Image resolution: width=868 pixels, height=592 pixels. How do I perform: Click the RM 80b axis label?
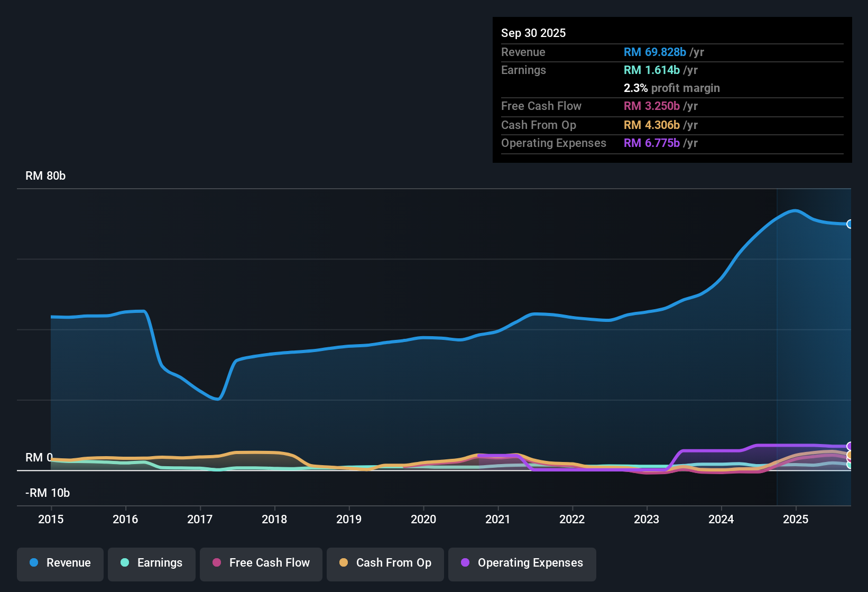coord(45,175)
